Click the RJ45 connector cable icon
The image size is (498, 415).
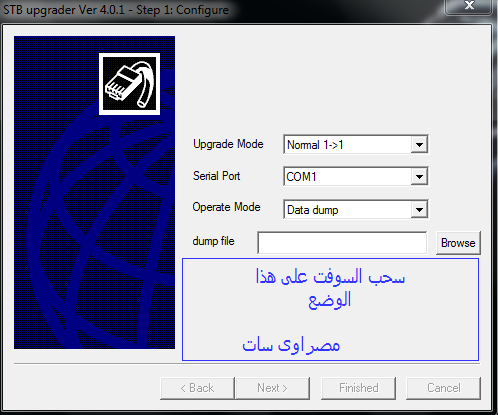pos(129,84)
